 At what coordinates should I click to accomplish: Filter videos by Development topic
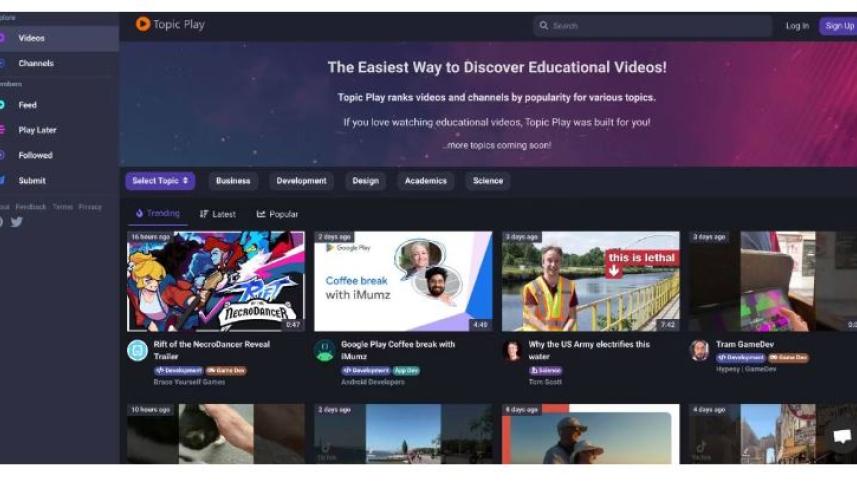tap(301, 181)
